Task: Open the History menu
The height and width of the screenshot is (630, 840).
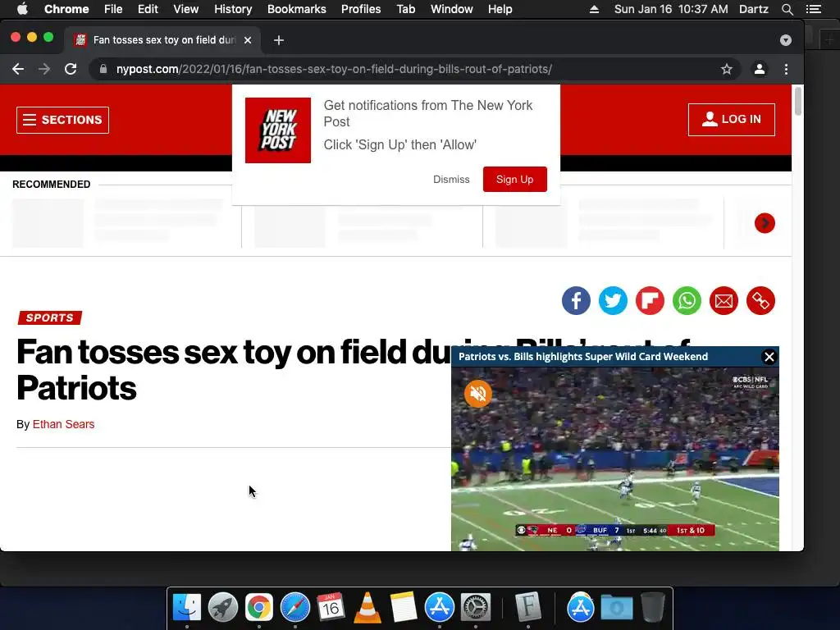Action: click(x=233, y=9)
